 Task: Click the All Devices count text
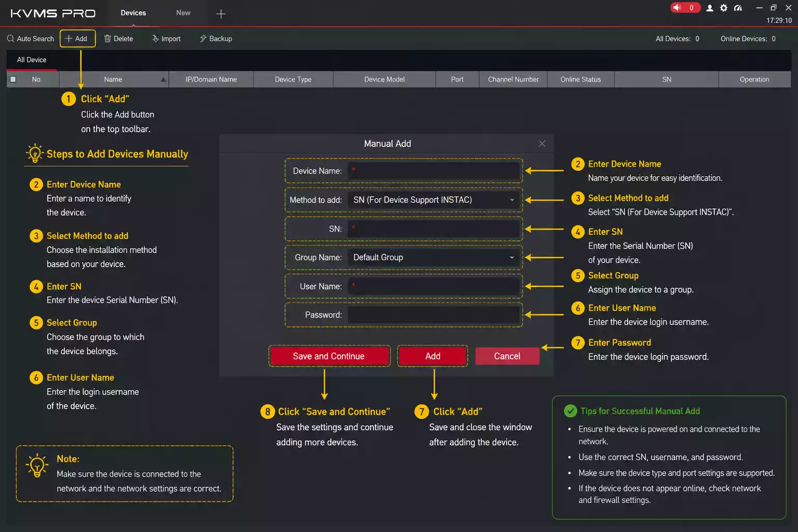coord(677,38)
